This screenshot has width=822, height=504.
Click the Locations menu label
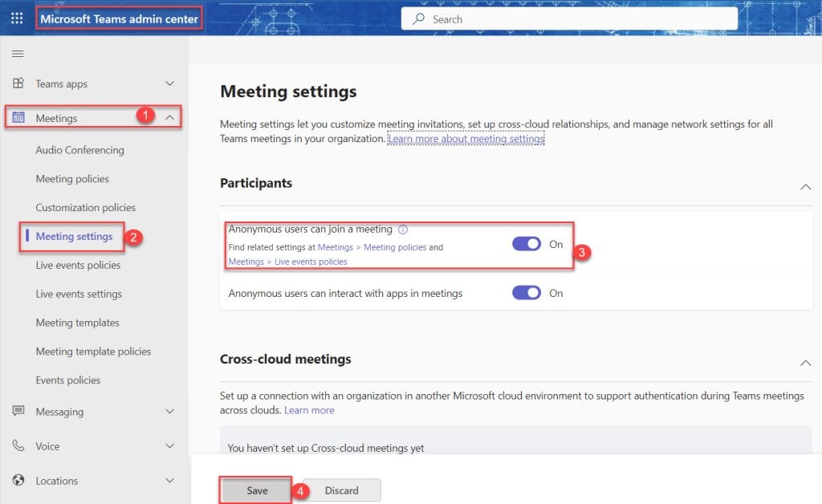click(57, 481)
